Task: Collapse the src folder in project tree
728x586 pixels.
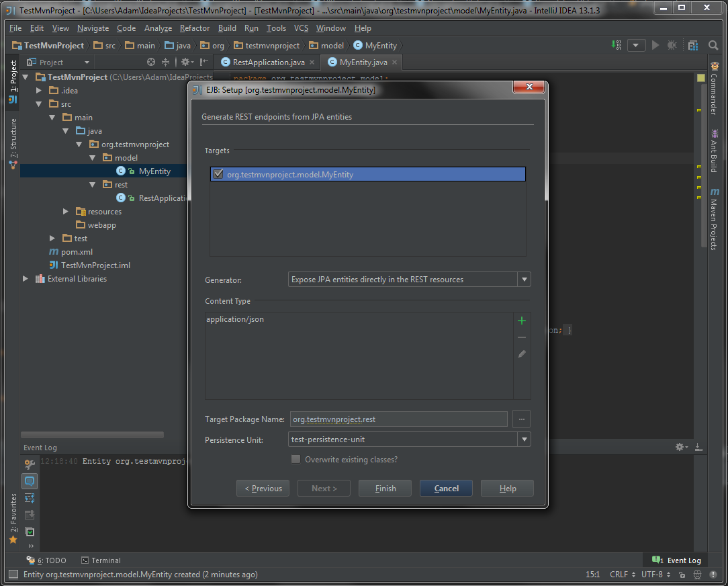Action: coord(38,104)
